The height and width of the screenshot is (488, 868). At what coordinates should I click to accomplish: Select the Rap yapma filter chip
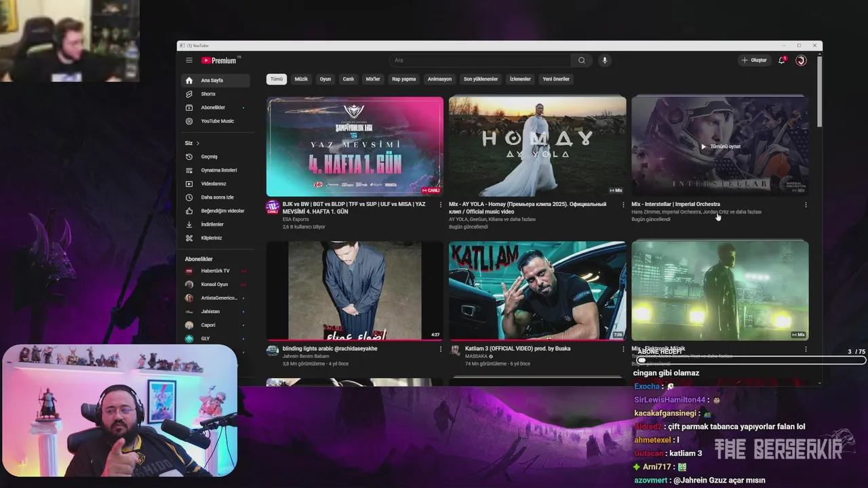(403, 79)
